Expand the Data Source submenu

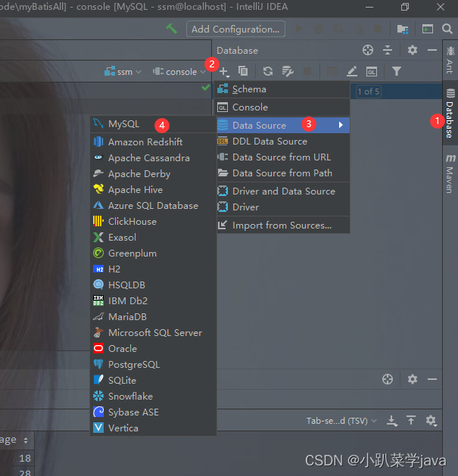coord(282,125)
